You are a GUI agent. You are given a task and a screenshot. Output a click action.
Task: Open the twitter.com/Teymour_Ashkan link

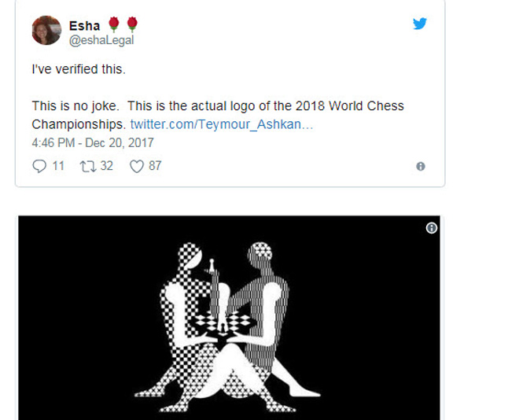coord(222,124)
